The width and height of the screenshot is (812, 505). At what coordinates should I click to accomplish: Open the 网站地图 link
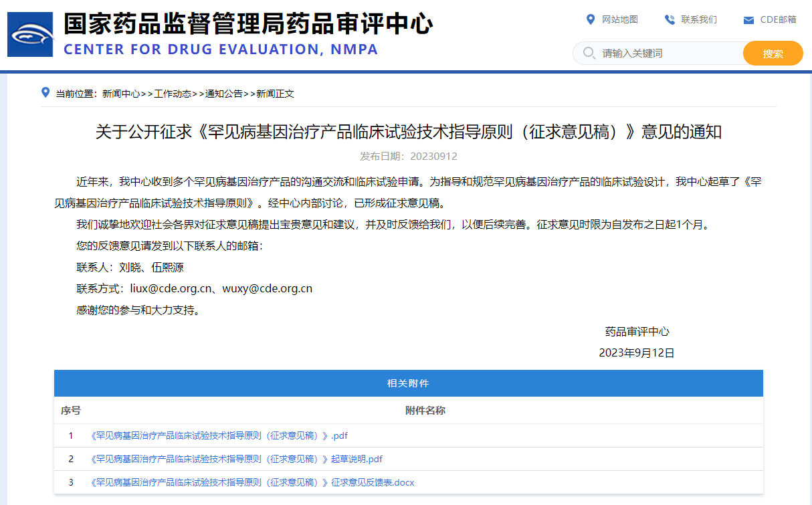point(619,19)
